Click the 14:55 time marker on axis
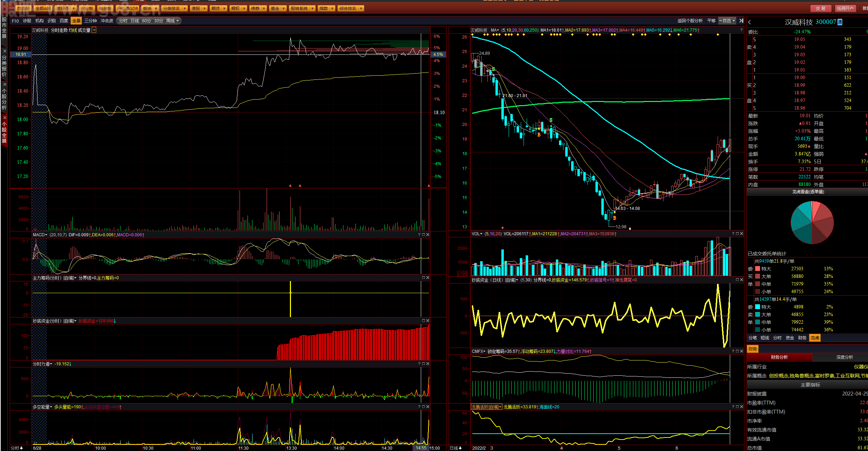868x451 pixels. click(x=421, y=448)
